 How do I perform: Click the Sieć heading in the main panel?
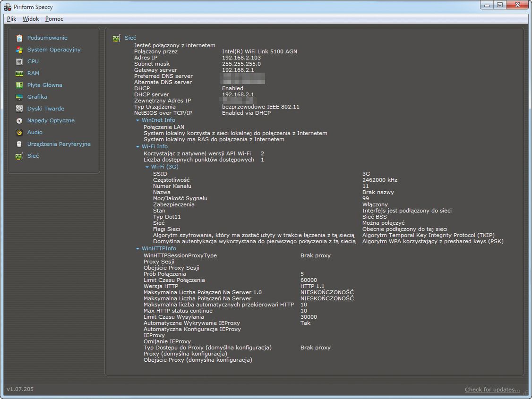click(x=130, y=38)
